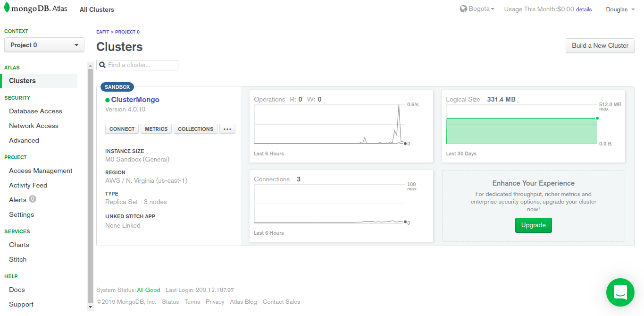Image resolution: width=644 pixels, height=316 pixels.
Task: Click AWS / N. Virginia region text
Action: click(146, 181)
